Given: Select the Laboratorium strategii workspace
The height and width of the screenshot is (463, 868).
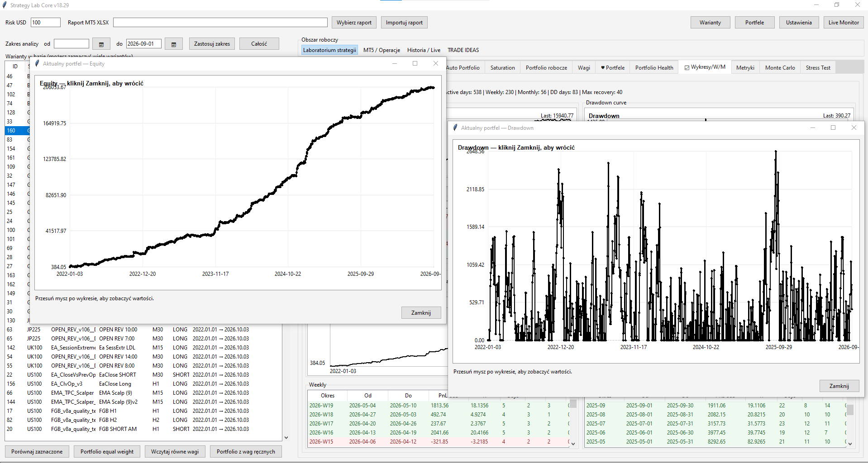Looking at the screenshot, I should (329, 50).
